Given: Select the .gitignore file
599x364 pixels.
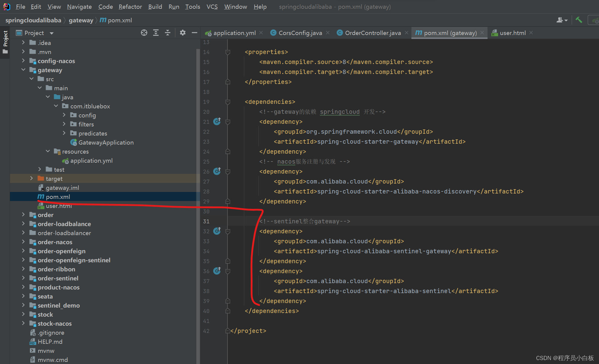Looking at the screenshot, I should point(51,333).
